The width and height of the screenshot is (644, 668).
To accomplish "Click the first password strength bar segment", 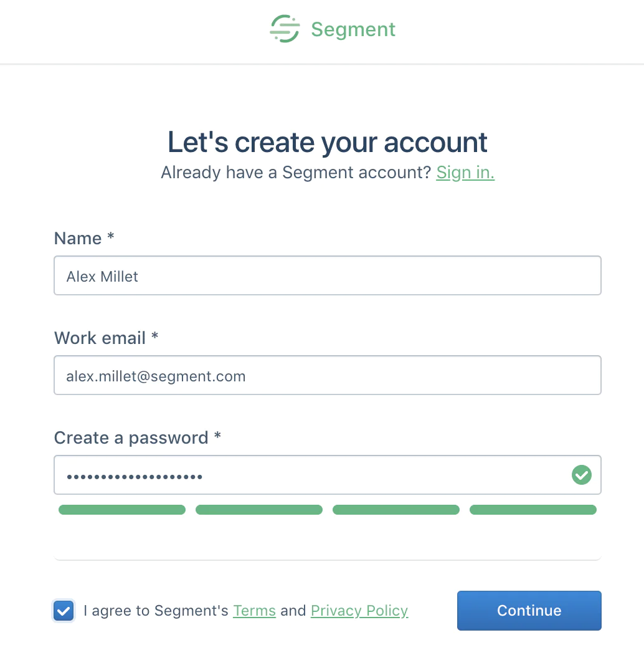I will 122,510.
